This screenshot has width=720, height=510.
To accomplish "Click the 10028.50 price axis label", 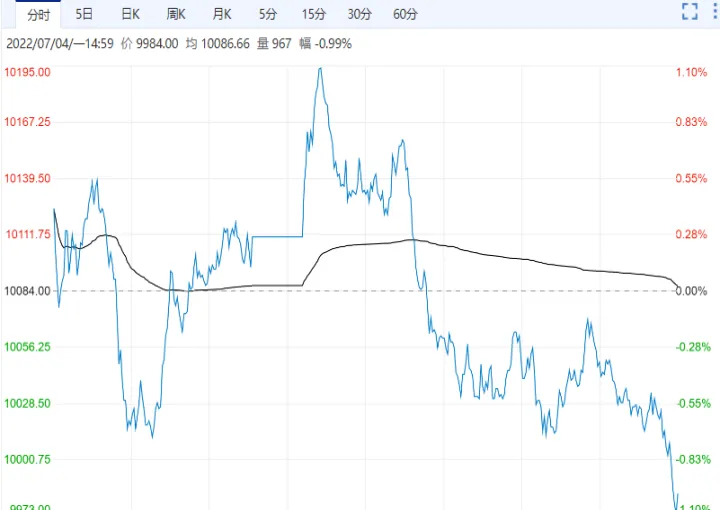I will point(28,403).
